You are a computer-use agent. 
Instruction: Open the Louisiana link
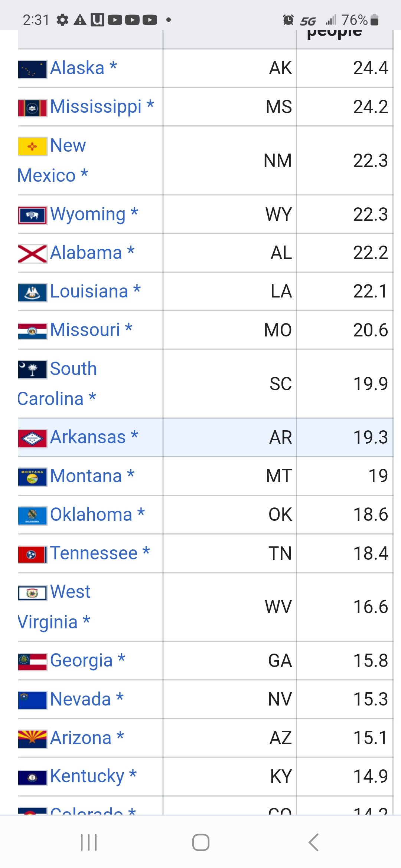pos(89,291)
